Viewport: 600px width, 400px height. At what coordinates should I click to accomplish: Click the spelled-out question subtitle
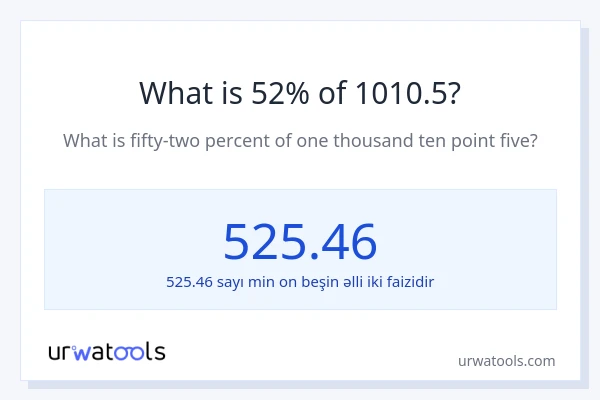tap(300, 140)
